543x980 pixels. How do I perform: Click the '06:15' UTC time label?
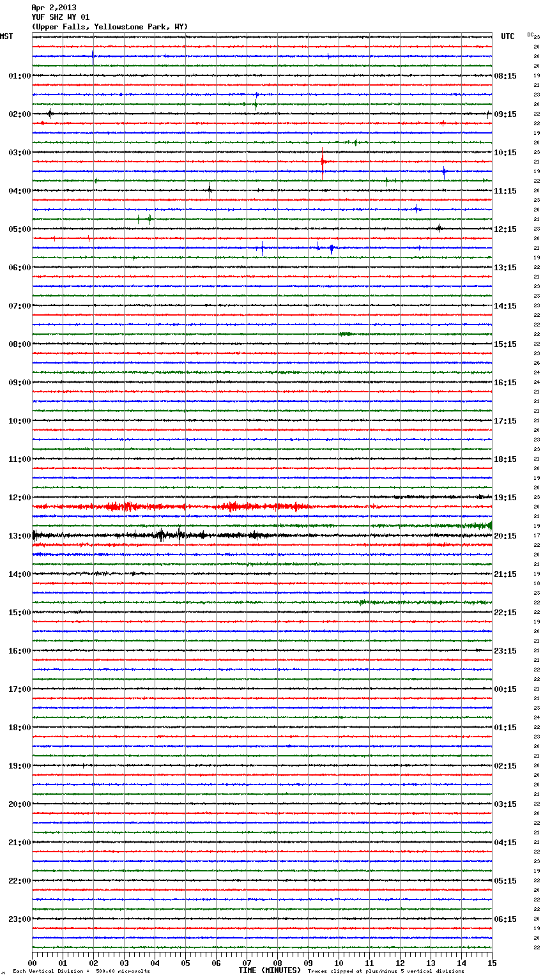tap(505, 919)
